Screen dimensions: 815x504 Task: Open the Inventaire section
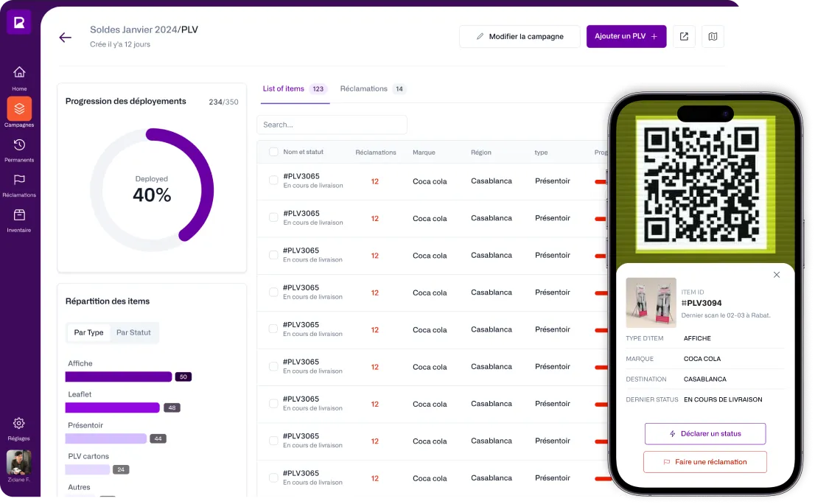click(x=18, y=218)
